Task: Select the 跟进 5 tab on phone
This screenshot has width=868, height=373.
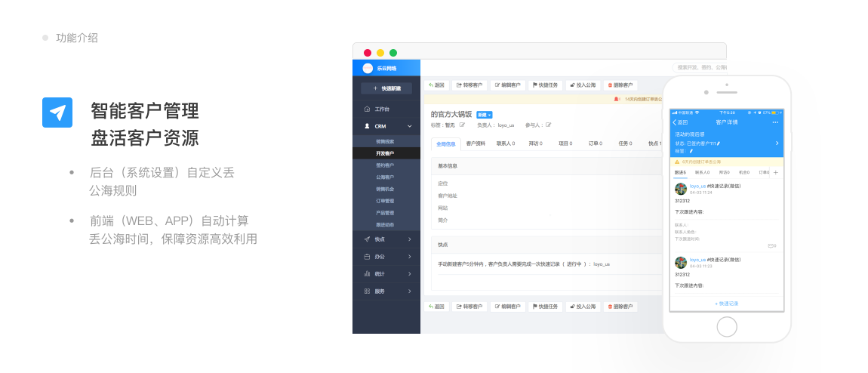Action: 680,173
